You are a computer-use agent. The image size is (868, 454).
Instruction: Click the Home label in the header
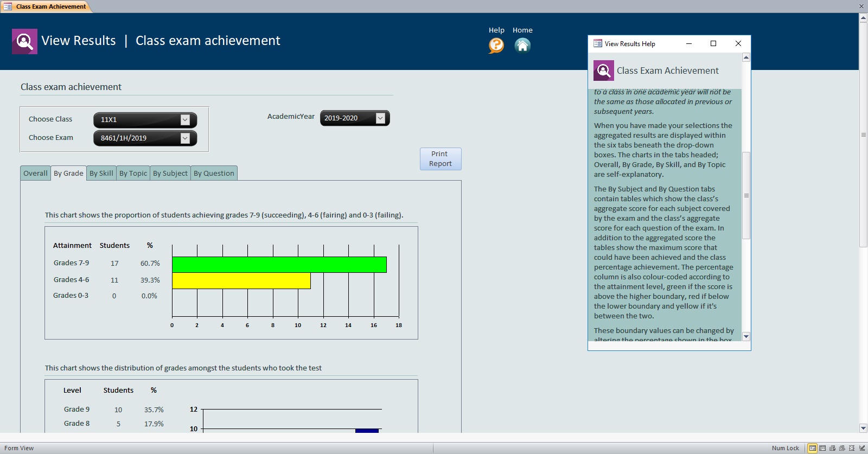(x=522, y=30)
